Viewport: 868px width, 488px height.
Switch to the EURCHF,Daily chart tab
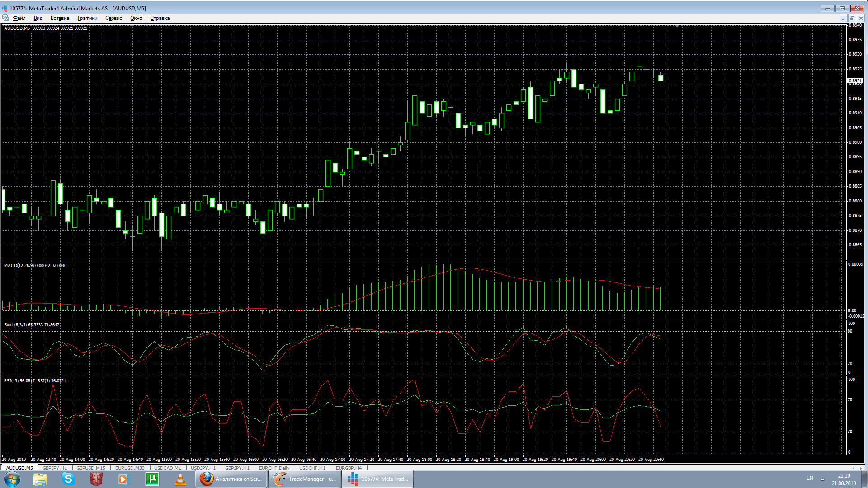click(x=274, y=468)
